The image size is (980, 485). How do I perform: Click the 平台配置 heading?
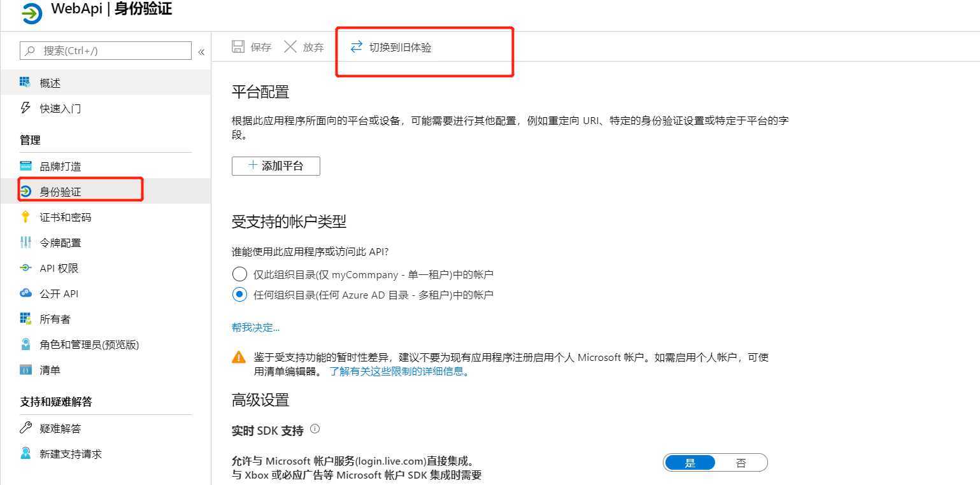point(260,92)
